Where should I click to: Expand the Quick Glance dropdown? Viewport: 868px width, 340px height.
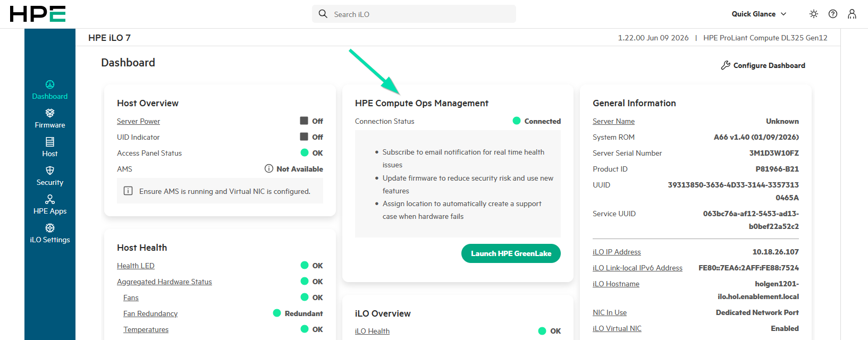(x=759, y=14)
